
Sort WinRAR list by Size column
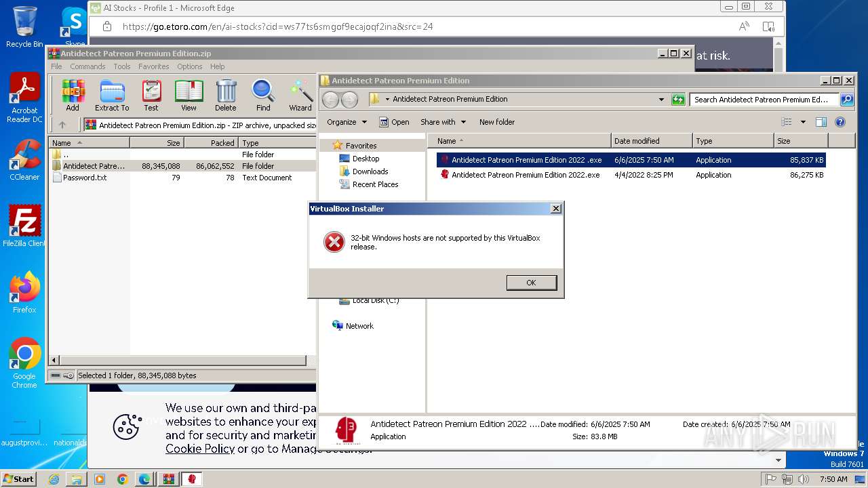tap(157, 143)
